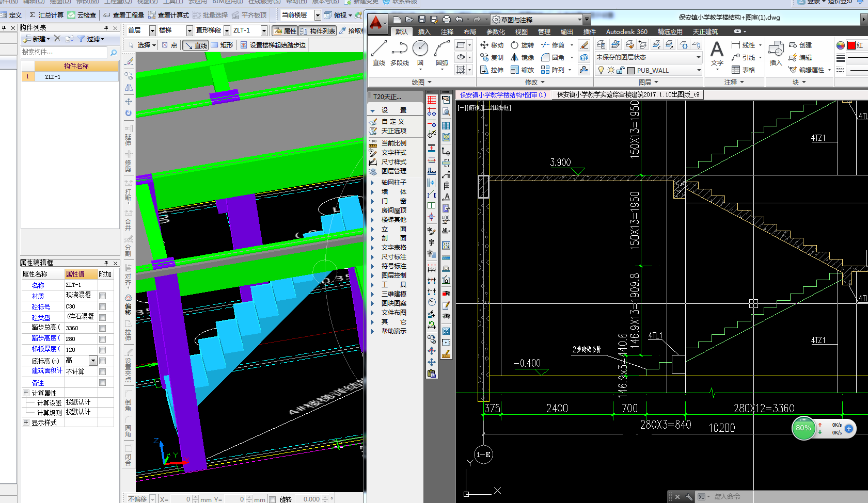Open the component type dropdown showing 楼梯
Viewport: 868px width, 503px height.
[190, 31]
